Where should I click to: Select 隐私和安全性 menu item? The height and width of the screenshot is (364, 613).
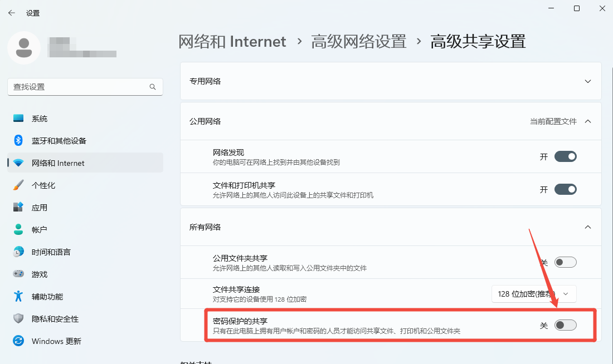coord(55,319)
